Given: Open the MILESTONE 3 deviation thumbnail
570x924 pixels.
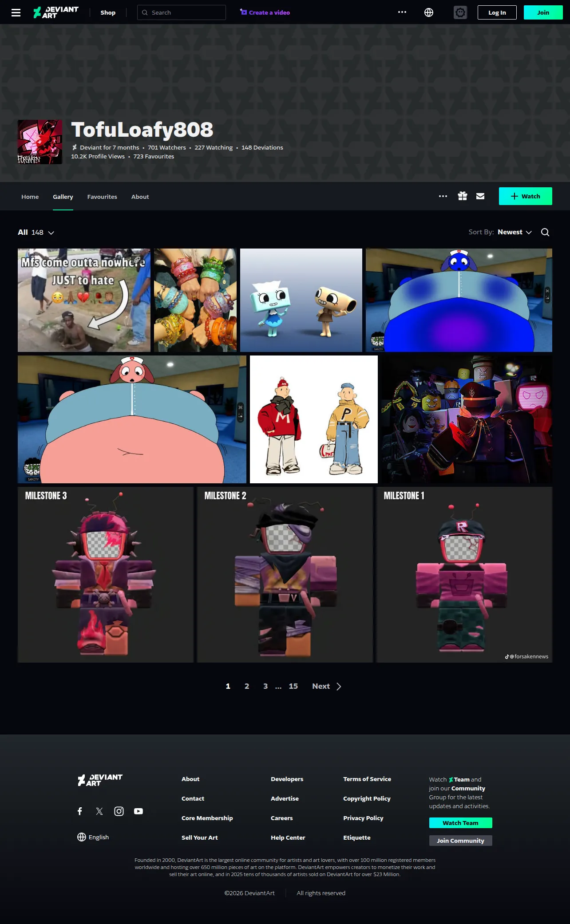Looking at the screenshot, I should (x=106, y=575).
